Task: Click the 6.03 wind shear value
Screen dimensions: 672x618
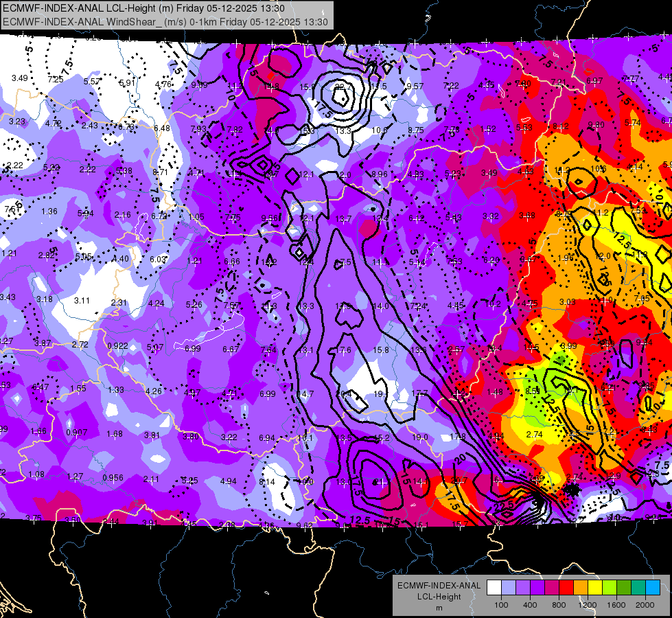Action: coord(158,260)
